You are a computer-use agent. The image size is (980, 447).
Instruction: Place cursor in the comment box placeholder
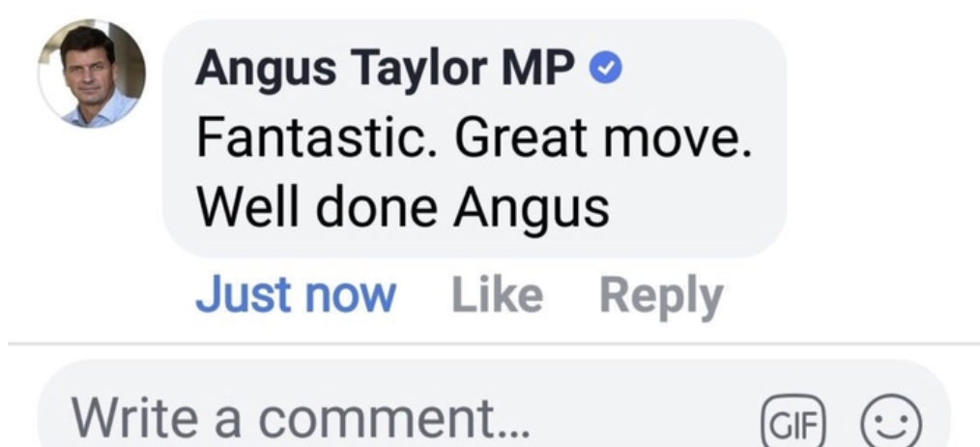[x=302, y=418]
